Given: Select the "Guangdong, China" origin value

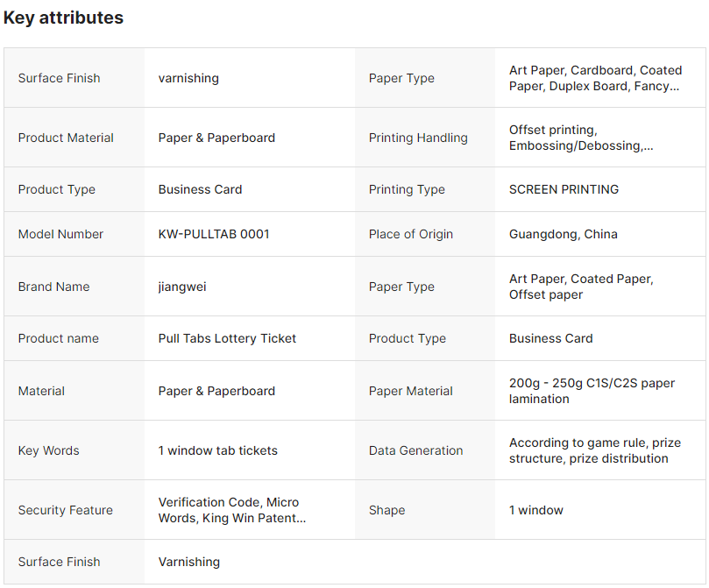Looking at the screenshot, I should coord(563,234).
